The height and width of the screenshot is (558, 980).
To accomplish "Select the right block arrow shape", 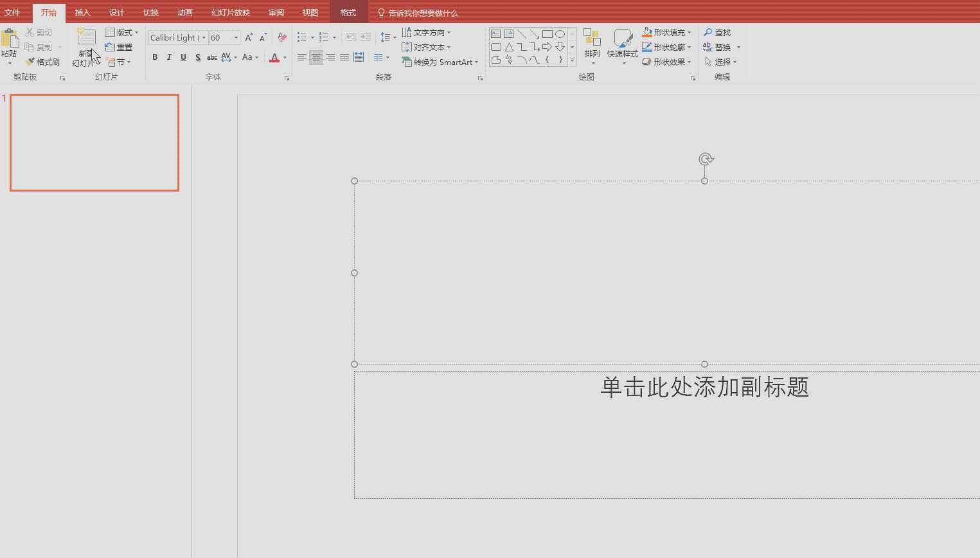I will (x=547, y=47).
